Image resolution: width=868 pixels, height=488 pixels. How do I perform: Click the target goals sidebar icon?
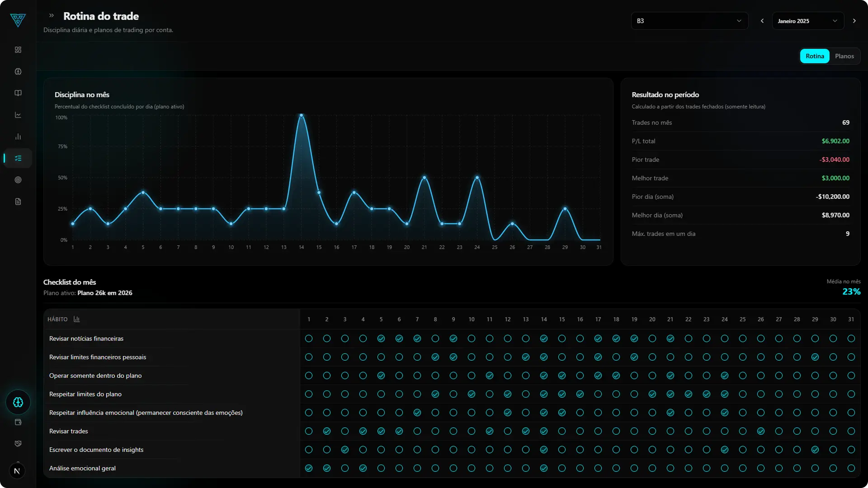[18, 180]
